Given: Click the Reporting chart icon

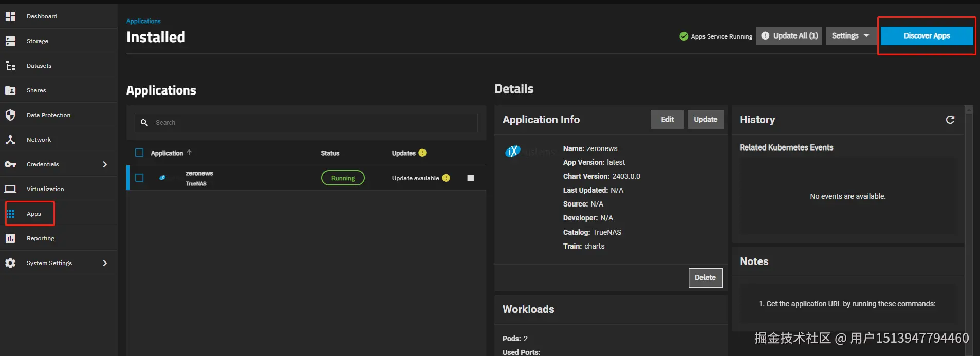Looking at the screenshot, I should click(x=10, y=238).
